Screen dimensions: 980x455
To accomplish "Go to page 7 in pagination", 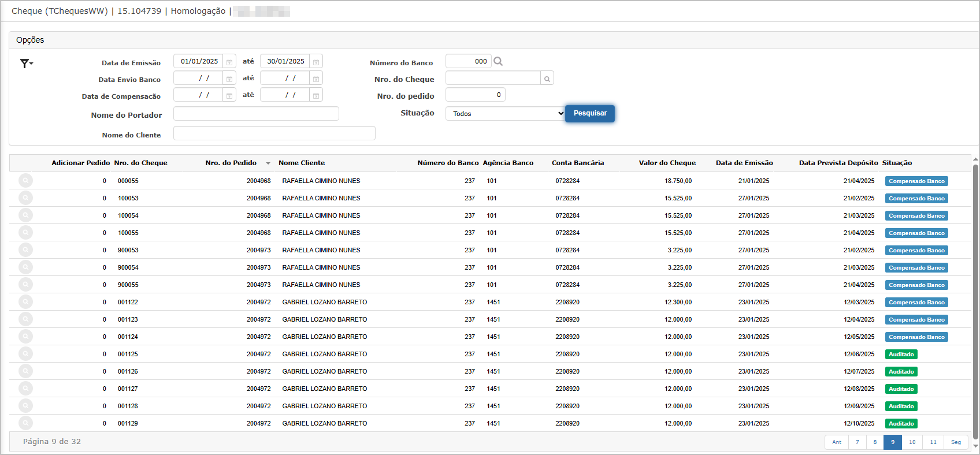I will [x=857, y=442].
